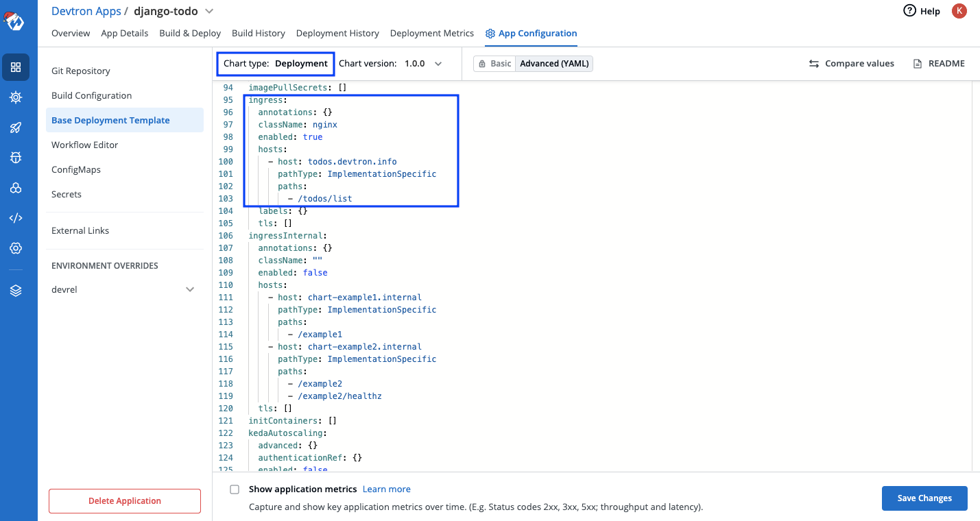Screen dimensions: 980x521
Task: Open the Workflow Editor section
Action: (x=84, y=145)
